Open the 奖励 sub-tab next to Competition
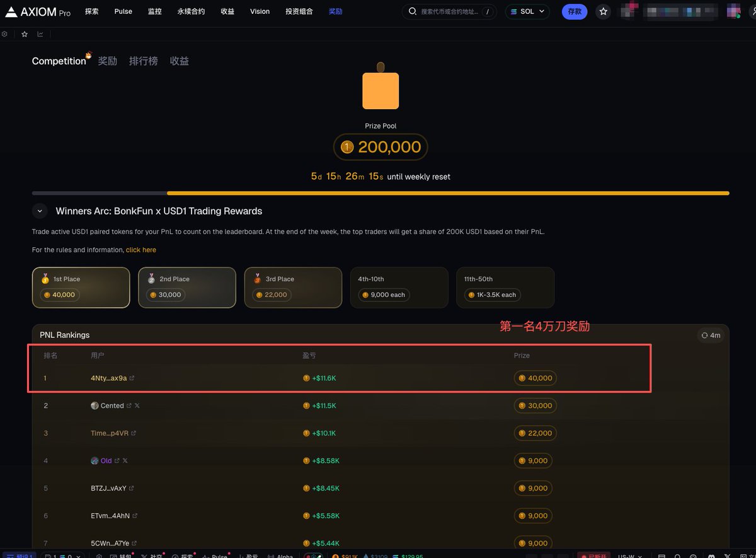Image resolution: width=756 pixels, height=558 pixels. coord(108,61)
